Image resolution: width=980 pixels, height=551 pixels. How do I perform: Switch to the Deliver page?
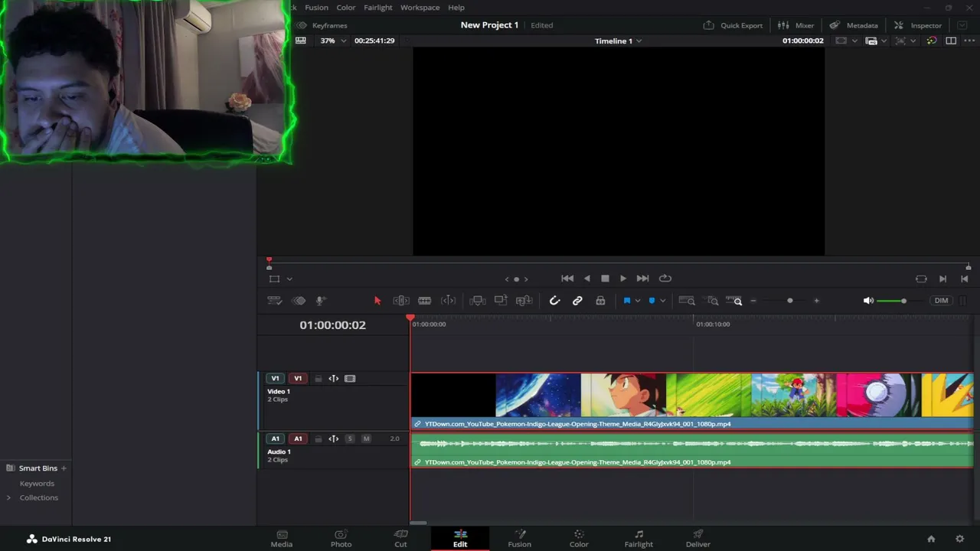point(698,539)
